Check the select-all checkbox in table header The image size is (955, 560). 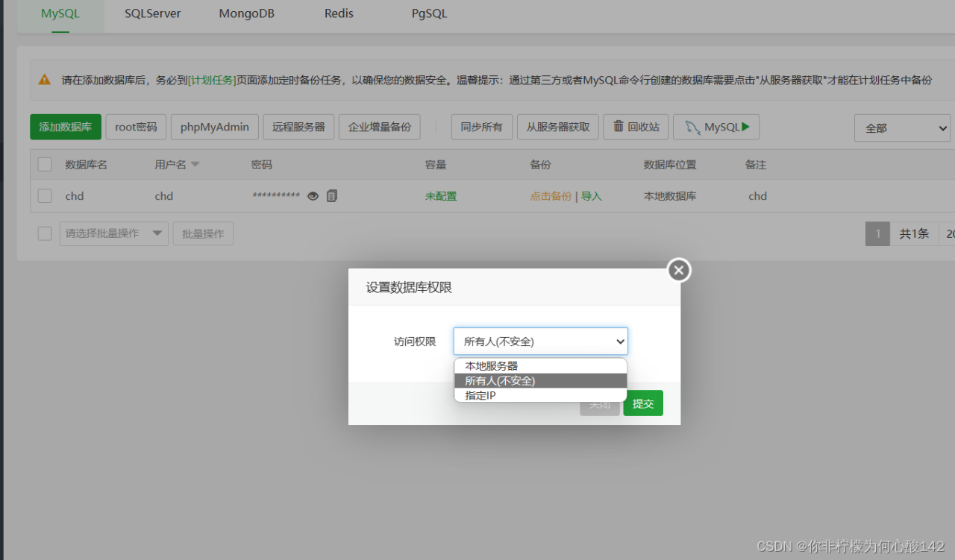coord(44,164)
